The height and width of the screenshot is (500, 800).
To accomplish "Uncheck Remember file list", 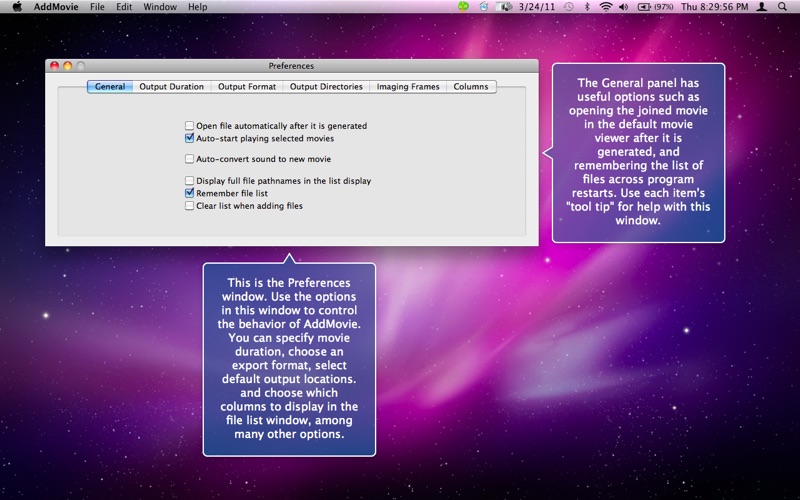I will coord(189,193).
